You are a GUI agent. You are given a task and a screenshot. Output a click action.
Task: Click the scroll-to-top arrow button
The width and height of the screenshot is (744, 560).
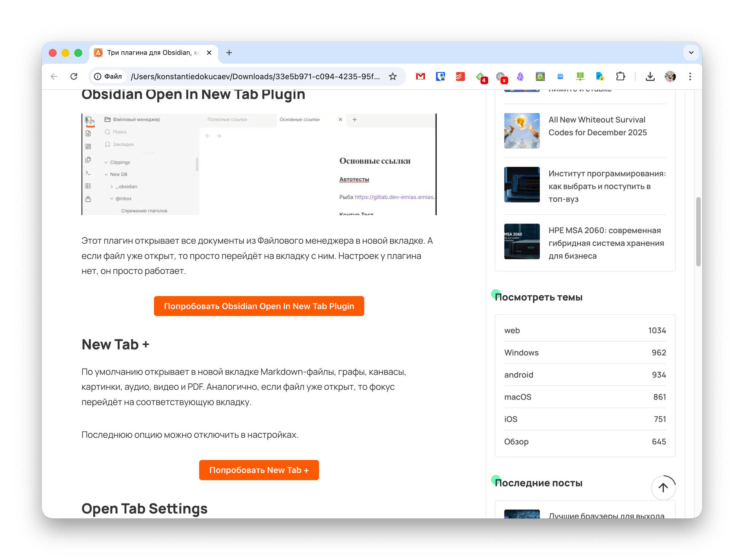click(663, 487)
